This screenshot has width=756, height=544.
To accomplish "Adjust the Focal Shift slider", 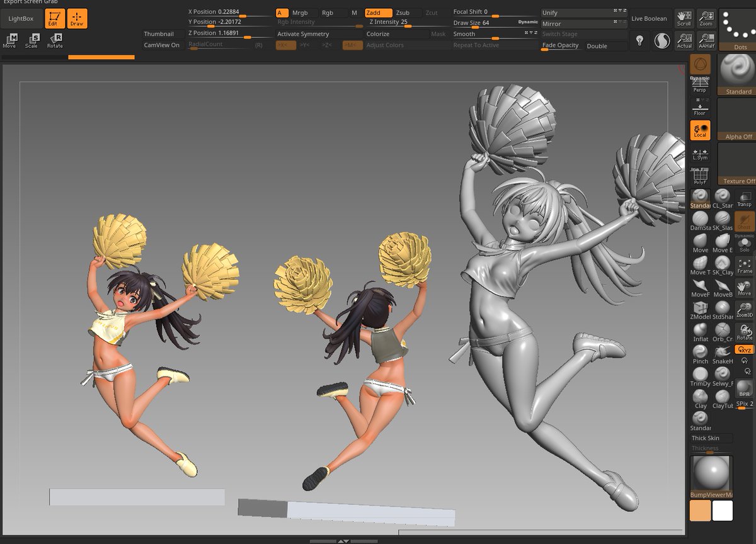I will tap(495, 13).
